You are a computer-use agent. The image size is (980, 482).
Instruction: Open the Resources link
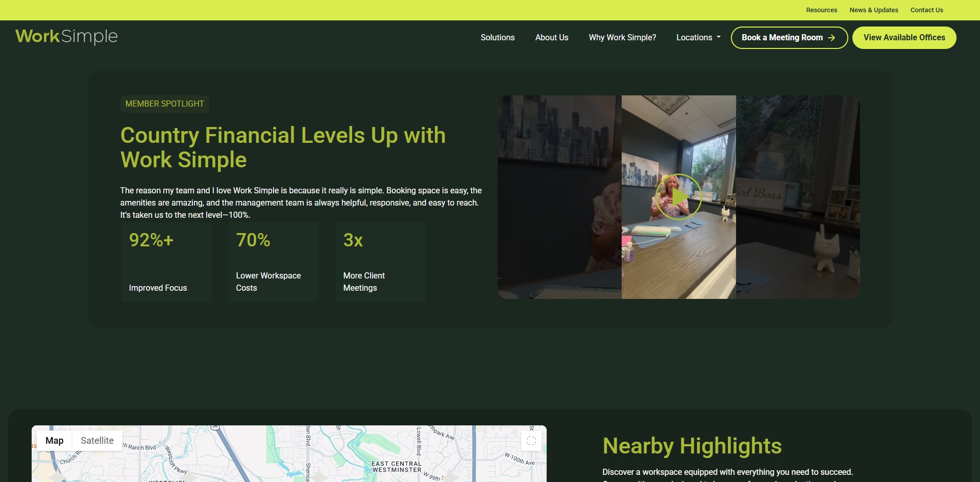point(821,10)
